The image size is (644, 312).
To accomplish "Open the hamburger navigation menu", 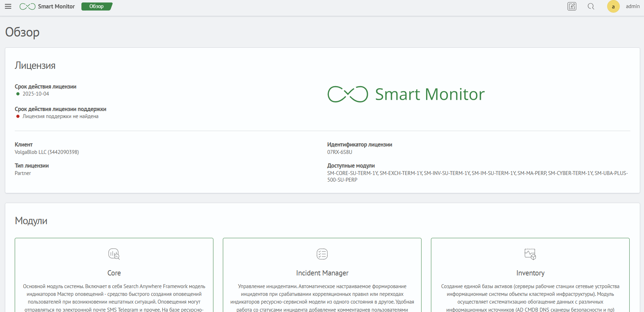I will 8,6.
